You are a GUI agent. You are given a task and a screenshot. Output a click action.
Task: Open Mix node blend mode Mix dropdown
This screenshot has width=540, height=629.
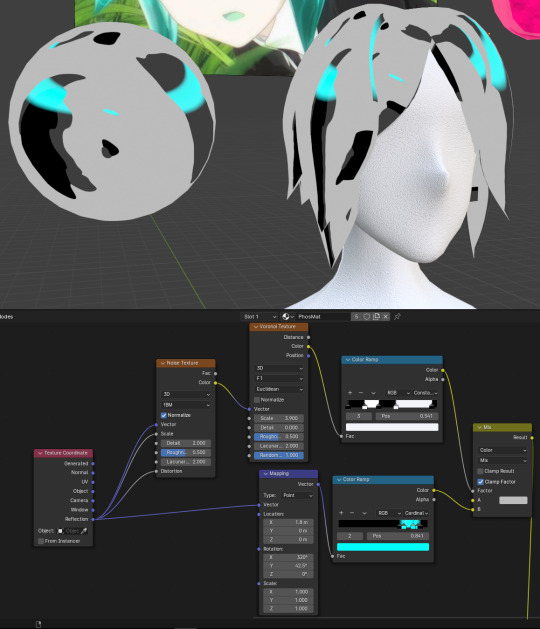click(x=503, y=461)
